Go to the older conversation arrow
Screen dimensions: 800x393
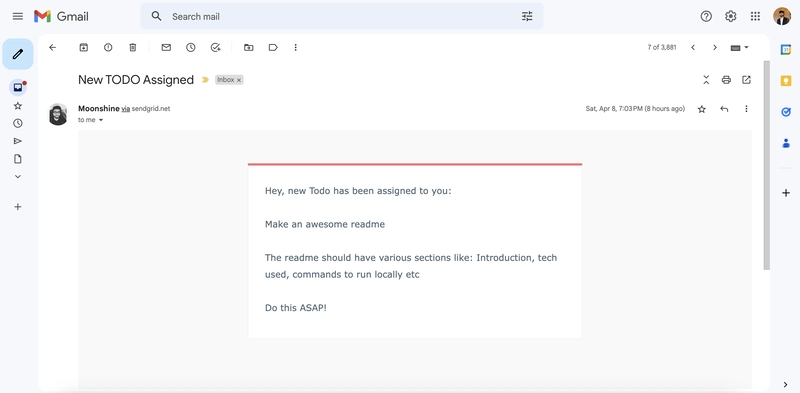(x=715, y=47)
